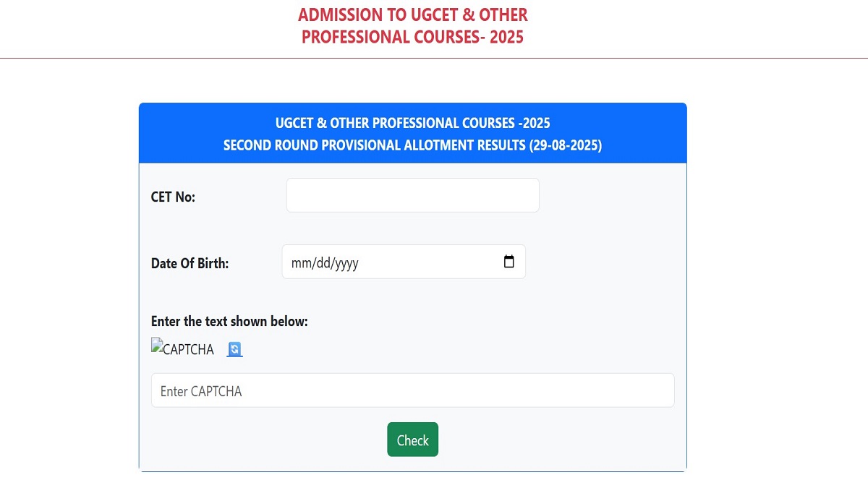Screen dimensions: 868x488
Task: Refresh the CAPTCHA using the reload icon
Action: click(234, 349)
